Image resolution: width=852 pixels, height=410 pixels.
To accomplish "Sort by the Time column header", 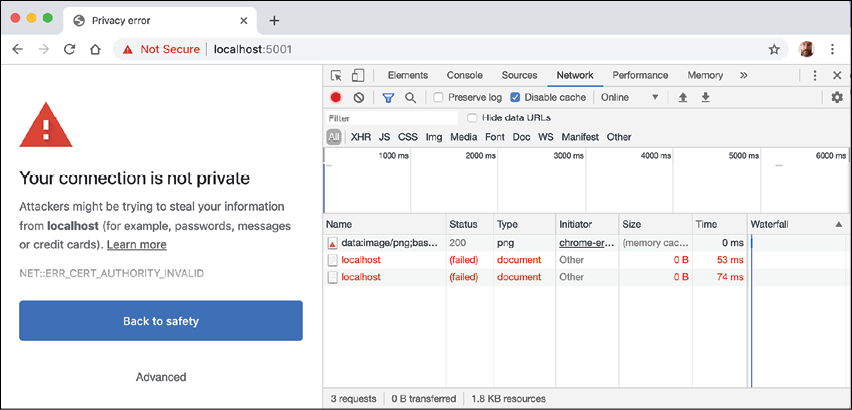I will tap(720, 224).
